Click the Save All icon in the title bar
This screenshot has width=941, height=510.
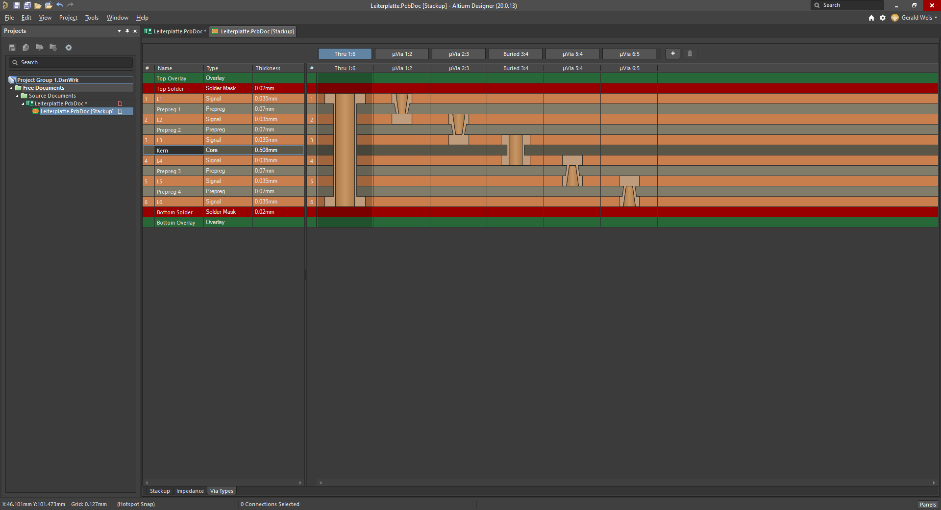pyautogui.click(x=27, y=5)
